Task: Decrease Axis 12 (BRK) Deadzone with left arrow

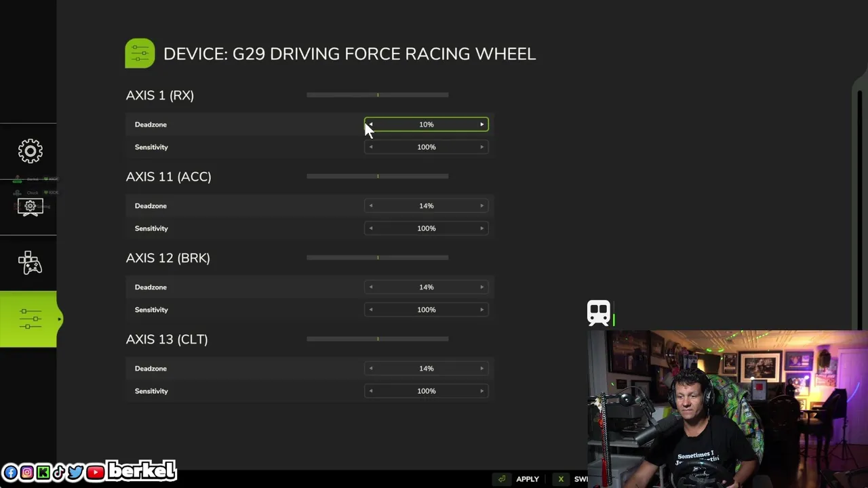Action: [370, 287]
